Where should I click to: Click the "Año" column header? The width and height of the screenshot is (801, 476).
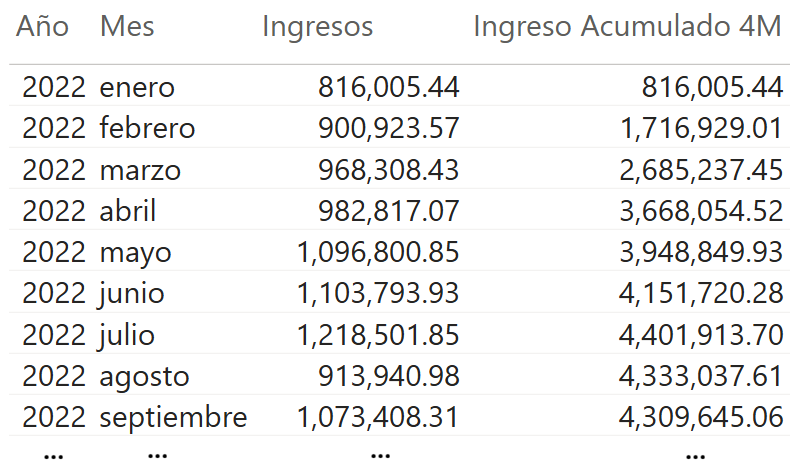point(43,27)
